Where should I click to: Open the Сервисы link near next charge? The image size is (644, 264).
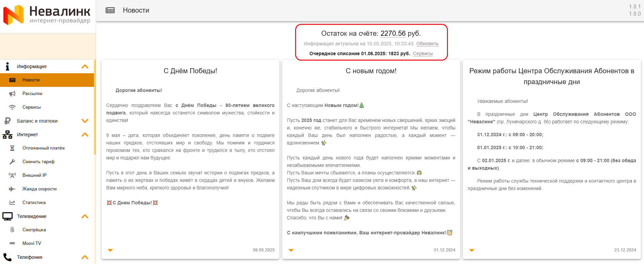click(x=423, y=53)
